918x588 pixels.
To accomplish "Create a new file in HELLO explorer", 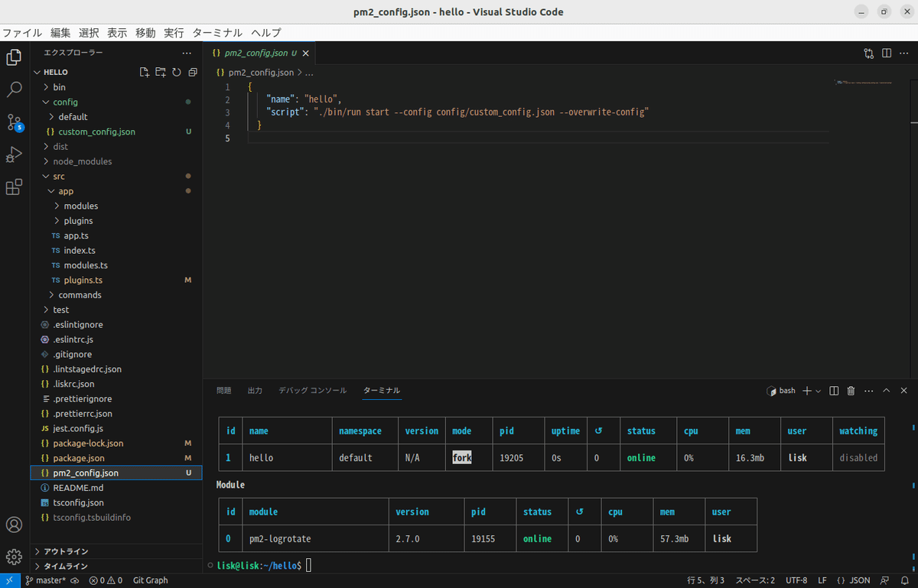I will coord(145,72).
